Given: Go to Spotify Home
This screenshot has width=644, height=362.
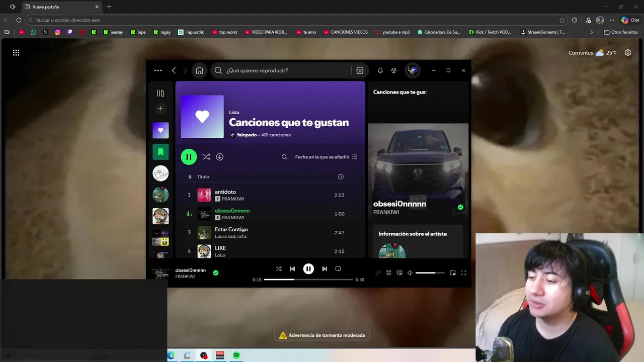Looking at the screenshot, I should point(200,70).
